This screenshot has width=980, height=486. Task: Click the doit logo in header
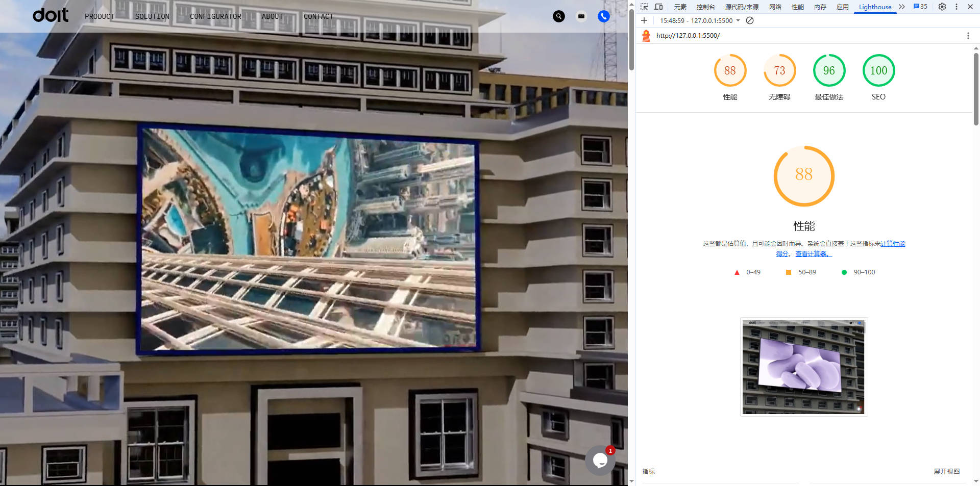point(51,15)
